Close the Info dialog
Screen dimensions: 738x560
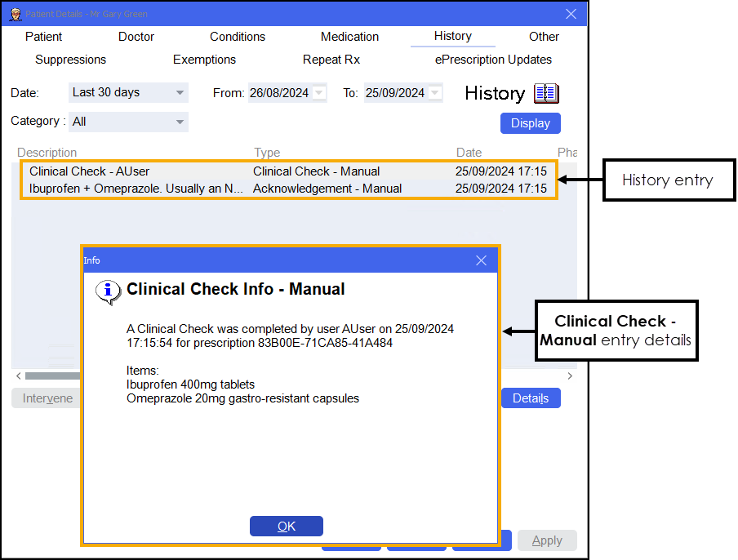[481, 260]
